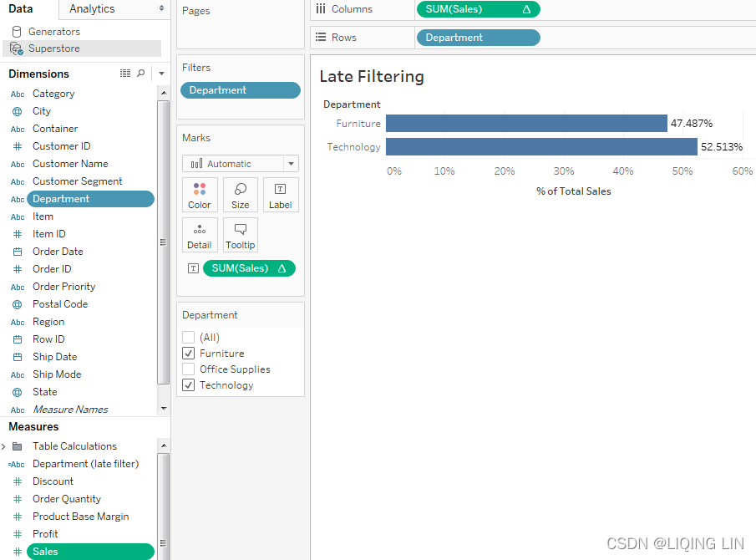Click the search magnifier icon in Dimensions
Screen dimensions: 756x560
tap(141, 74)
